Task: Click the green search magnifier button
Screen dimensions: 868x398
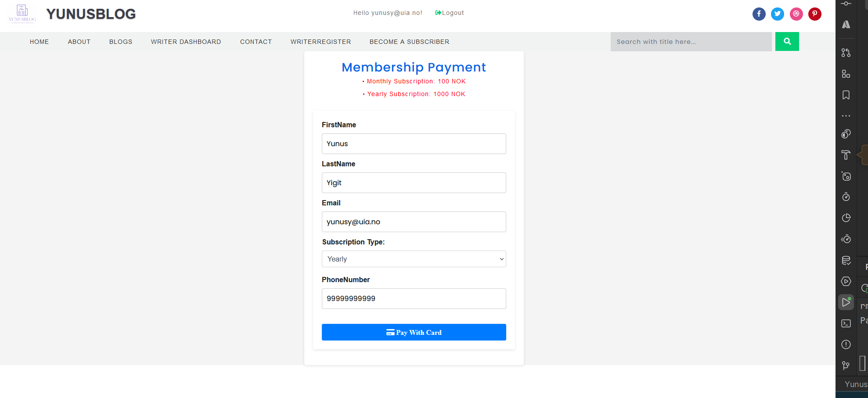Action: click(787, 42)
